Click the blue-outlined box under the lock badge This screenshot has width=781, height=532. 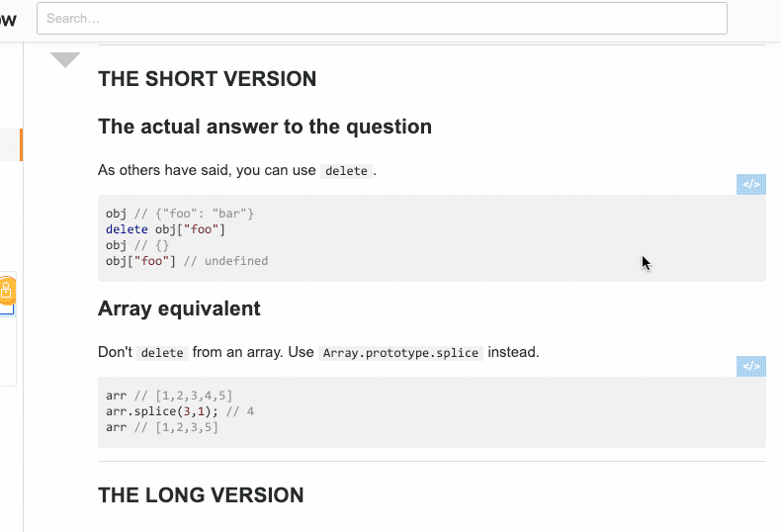pyautogui.click(x=7, y=310)
